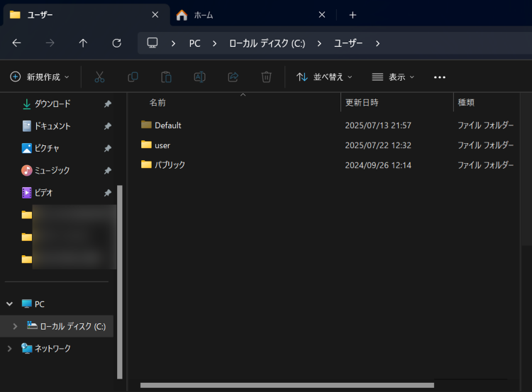This screenshot has height=392, width=532.
Task: Expand chevron after PC in address bar
Action: (214, 43)
